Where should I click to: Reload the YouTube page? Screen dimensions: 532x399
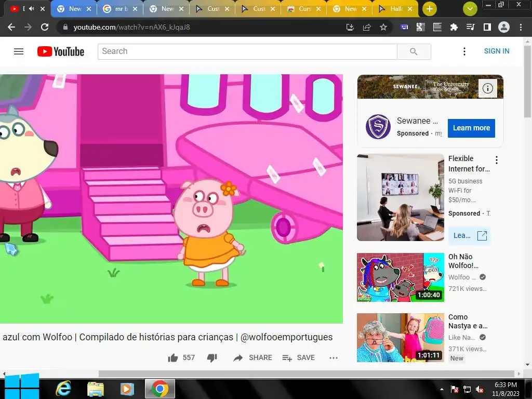[x=45, y=27]
